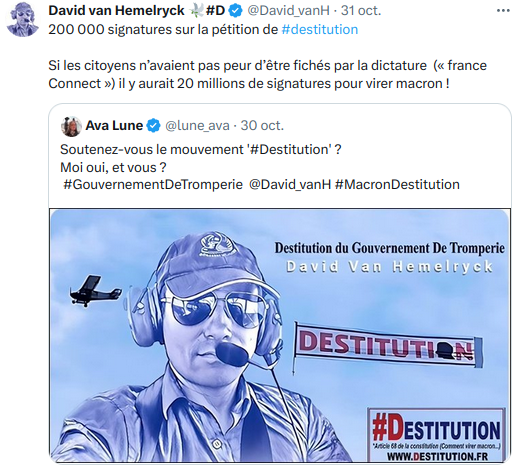The image size is (521, 473).
Task: Open the #destitution hashtag in the main tweet
Action: coord(320,29)
